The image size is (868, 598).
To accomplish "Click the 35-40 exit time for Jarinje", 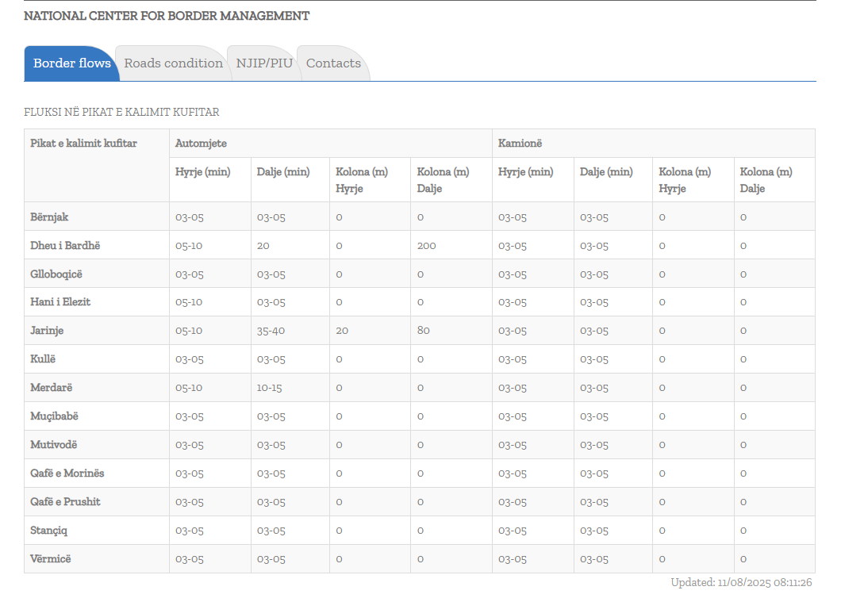I will coord(271,331).
